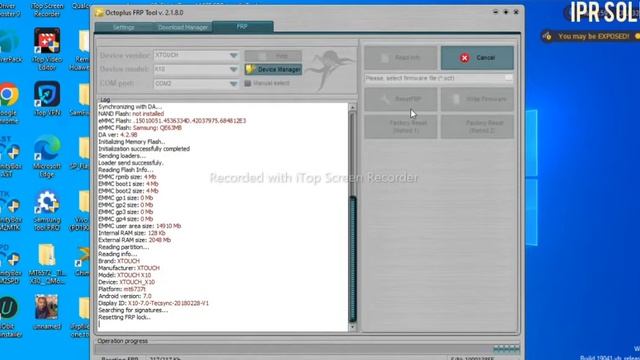
Task: Open Device Manager
Action: point(273,69)
